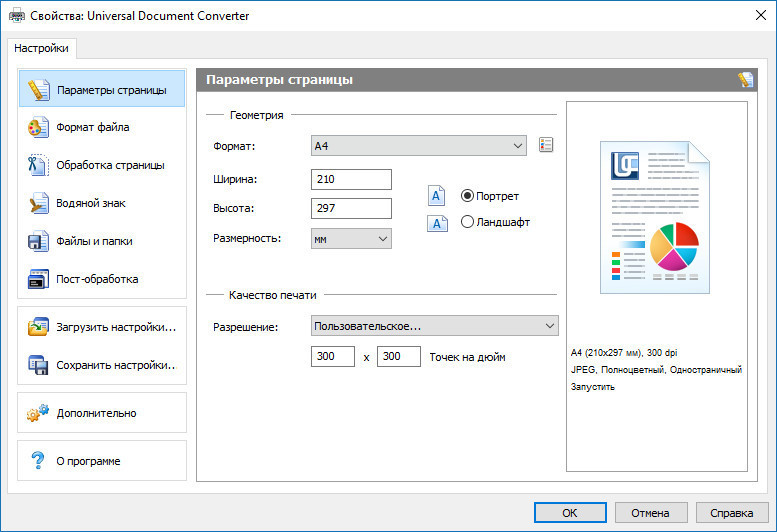Click the second resolution field before Точек на дюйм
Screen dimensions: 777x532
[399, 356]
